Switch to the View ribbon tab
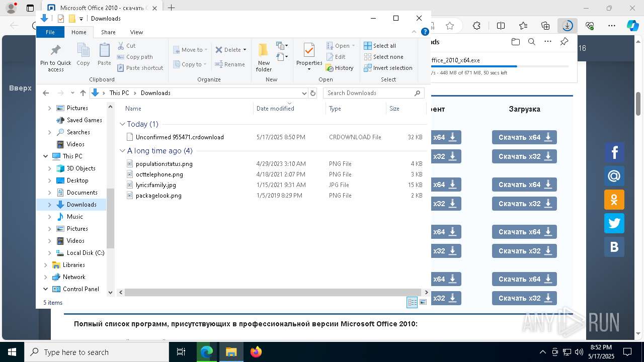This screenshot has width=644, height=362. [x=136, y=32]
